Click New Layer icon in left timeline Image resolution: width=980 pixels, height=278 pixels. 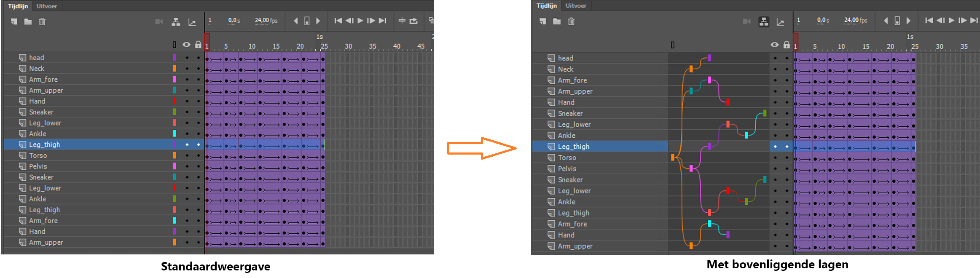pyautogui.click(x=14, y=21)
